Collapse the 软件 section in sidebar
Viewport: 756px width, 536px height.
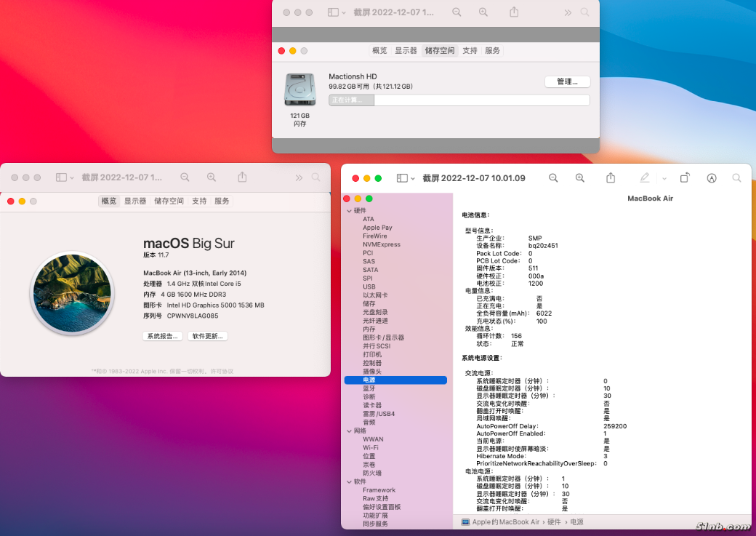[349, 481]
